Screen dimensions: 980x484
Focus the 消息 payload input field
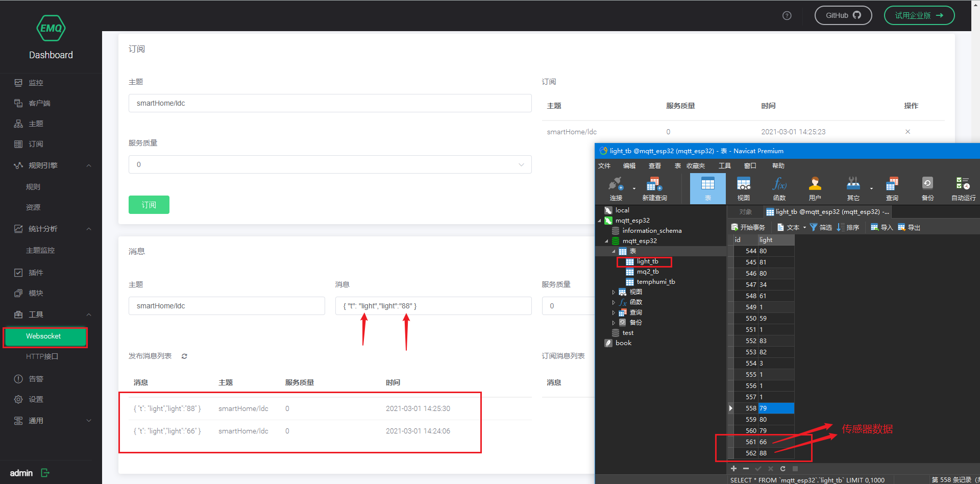pos(433,306)
